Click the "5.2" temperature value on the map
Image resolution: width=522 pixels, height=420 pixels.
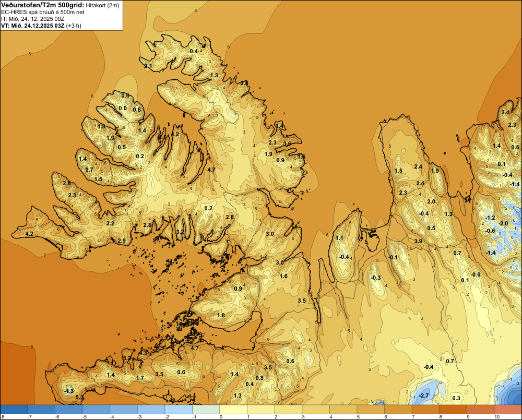127,358
